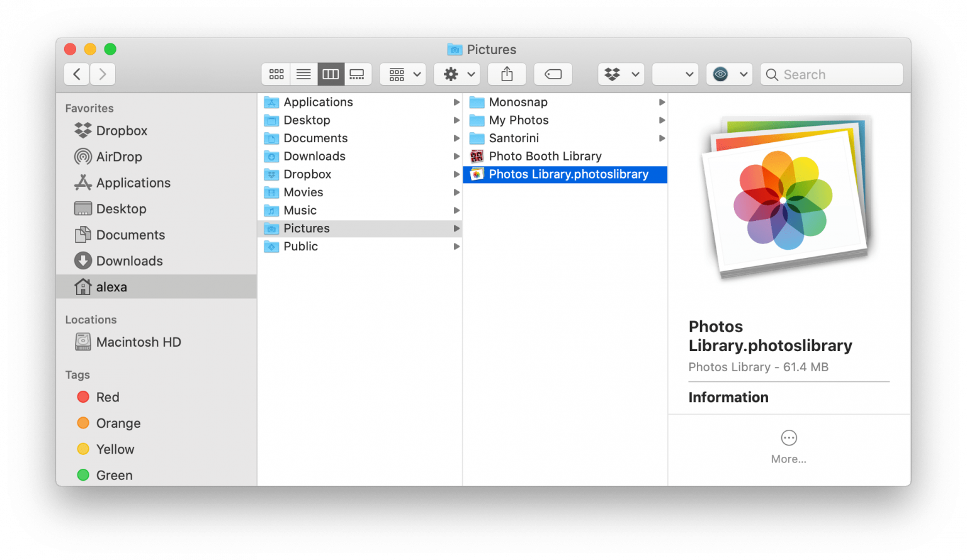Click the Back navigation button

pyautogui.click(x=76, y=74)
